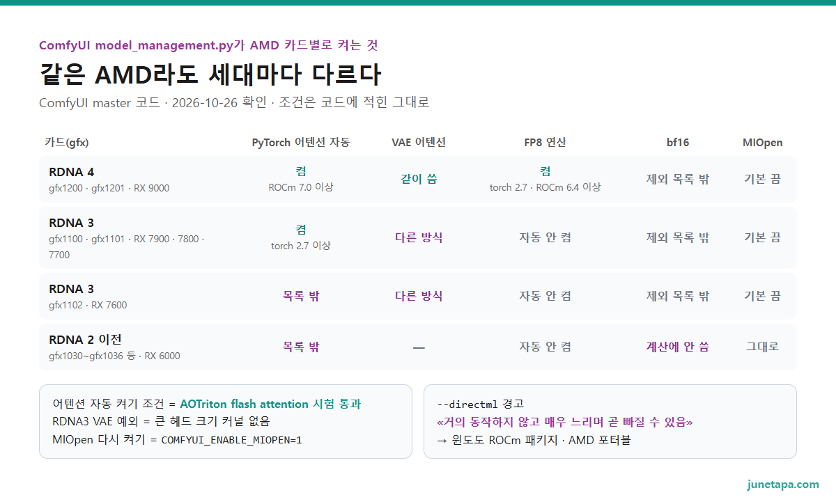Click the '카드(gfx)' column header

pyautogui.click(x=67, y=143)
